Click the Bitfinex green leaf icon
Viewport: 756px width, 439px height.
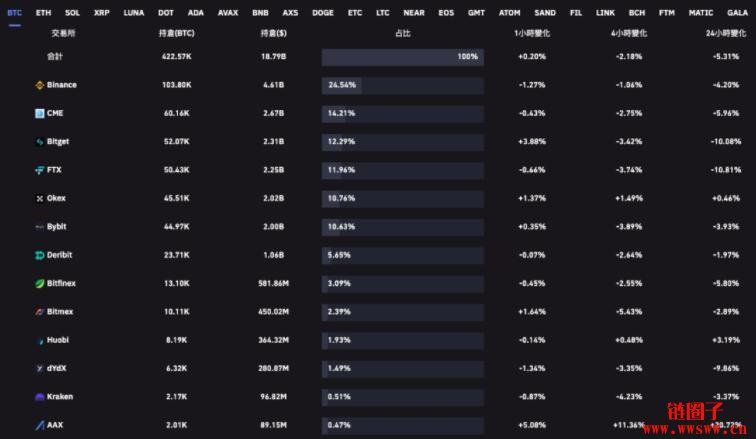(x=40, y=284)
